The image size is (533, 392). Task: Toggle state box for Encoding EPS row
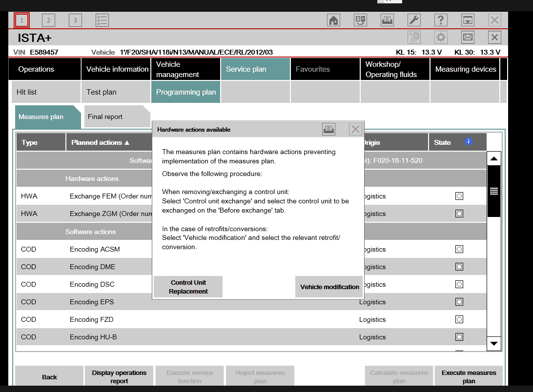pos(459,302)
